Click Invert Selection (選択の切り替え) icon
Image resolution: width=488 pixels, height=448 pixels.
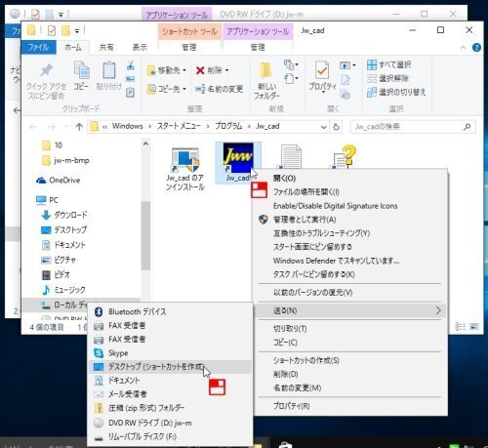[372, 93]
